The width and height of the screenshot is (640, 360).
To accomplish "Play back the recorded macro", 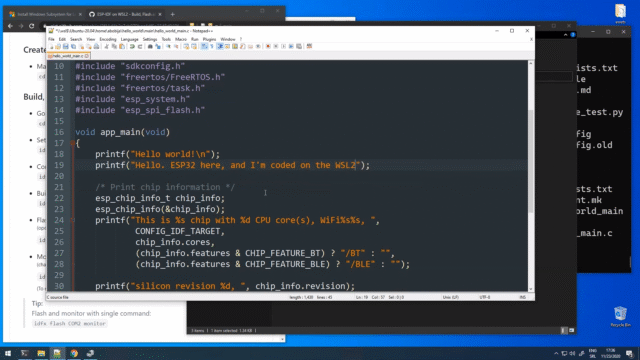I will click(283, 47).
